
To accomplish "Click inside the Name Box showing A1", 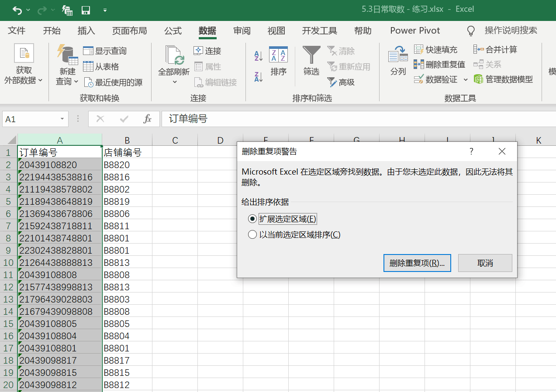I will (x=31, y=119).
